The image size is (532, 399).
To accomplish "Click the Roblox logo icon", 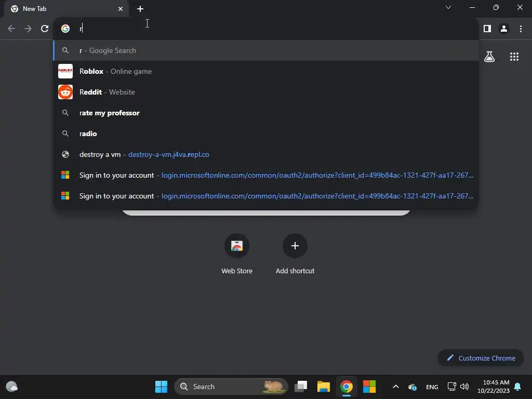I will click(x=65, y=71).
